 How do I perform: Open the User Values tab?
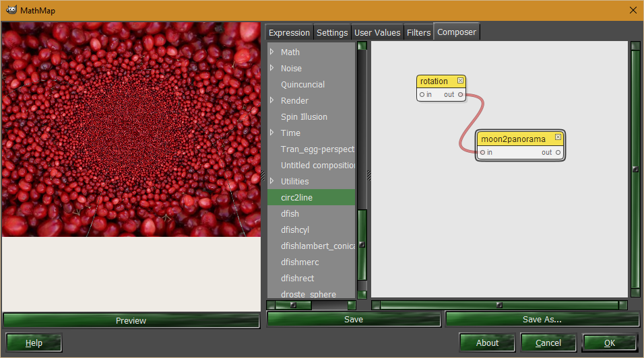click(x=377, y=32)
